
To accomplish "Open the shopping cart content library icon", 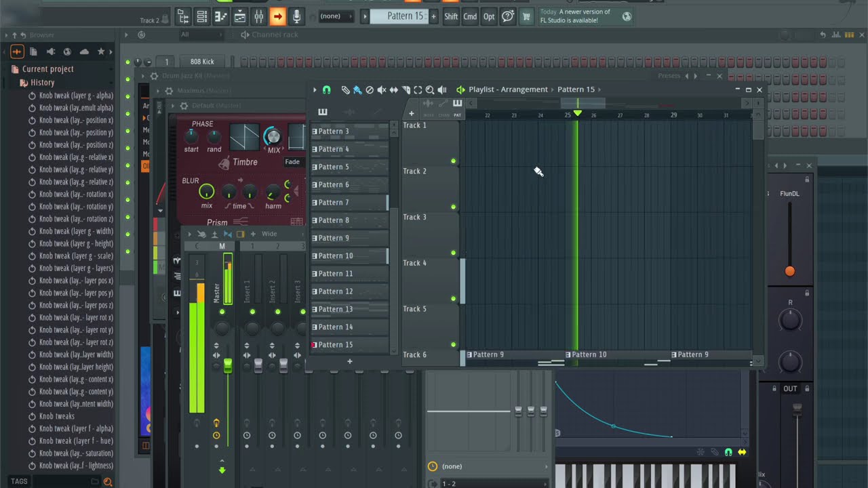I will pos(526,16).
